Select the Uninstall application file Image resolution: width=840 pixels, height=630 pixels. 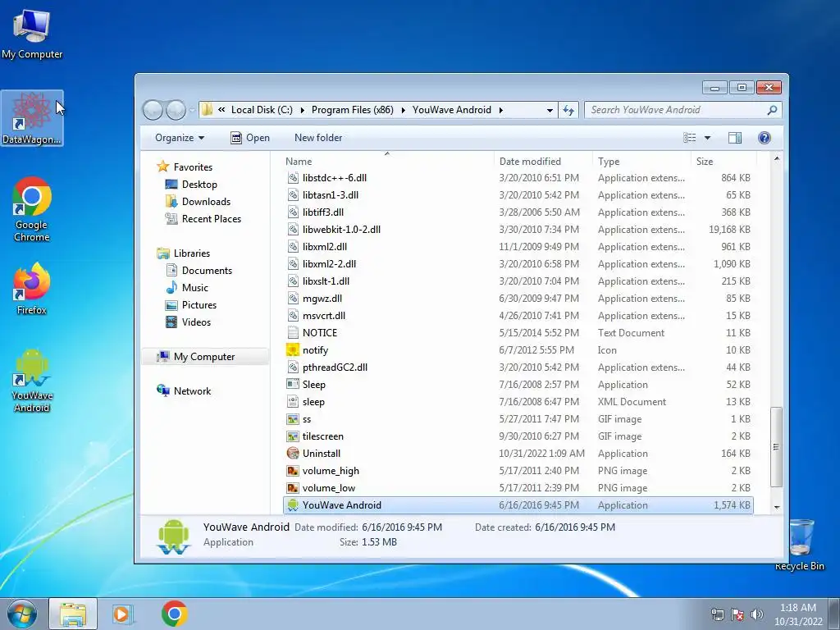click(x=518, y=453)
